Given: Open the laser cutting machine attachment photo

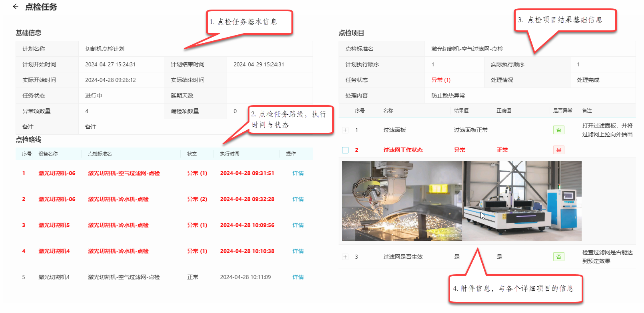Looking at the screenshot, I should [x=522, y=201].
